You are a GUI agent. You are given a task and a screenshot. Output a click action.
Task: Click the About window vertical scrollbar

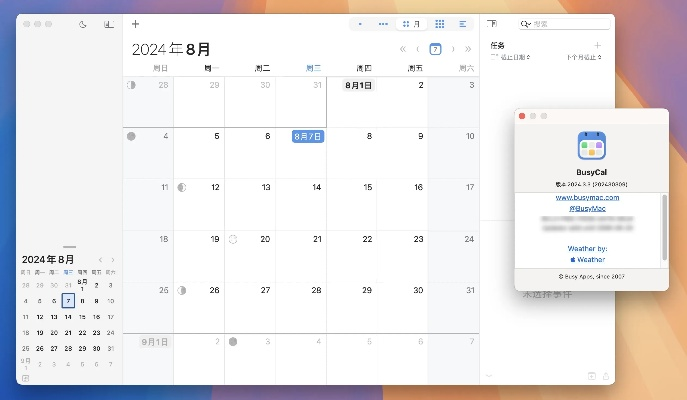point(665,228)
